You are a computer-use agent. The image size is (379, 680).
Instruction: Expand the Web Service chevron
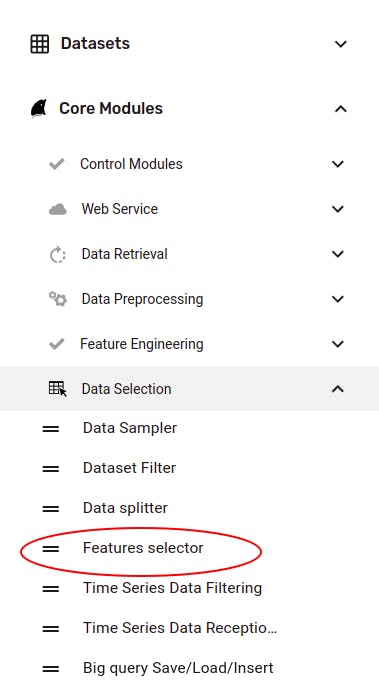coord(338,209)
